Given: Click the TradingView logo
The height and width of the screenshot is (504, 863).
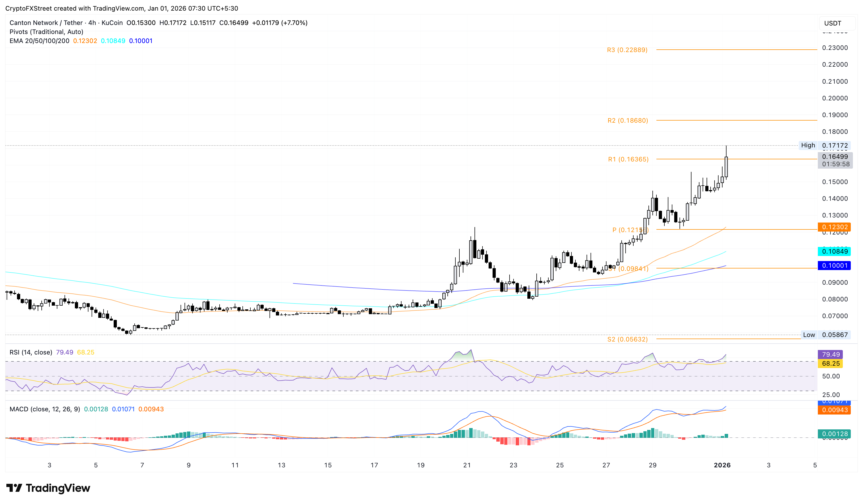Looking at the screenshot, I should pyautogui.click(x=48, y=488).
